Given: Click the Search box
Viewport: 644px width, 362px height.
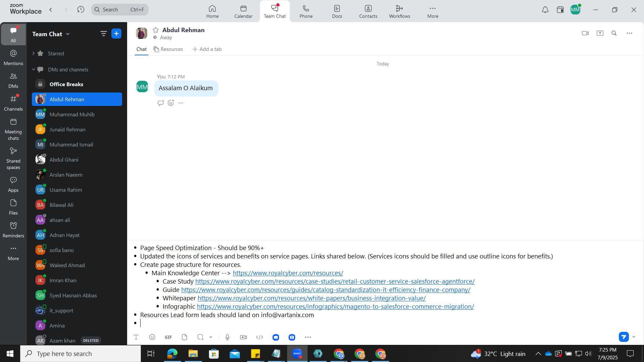Looking at the screenshot, I should click(x=120, y=9).
